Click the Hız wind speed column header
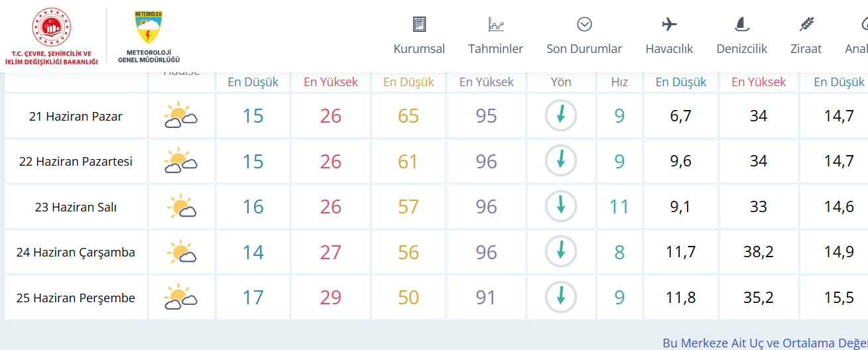The height and width of the screenshot is (350, 868). pyautogui.click(x=619, y=82)
